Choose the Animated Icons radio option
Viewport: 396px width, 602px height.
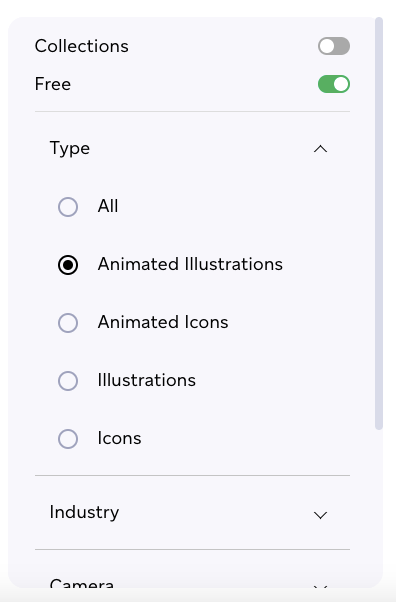tap(68, 323)
